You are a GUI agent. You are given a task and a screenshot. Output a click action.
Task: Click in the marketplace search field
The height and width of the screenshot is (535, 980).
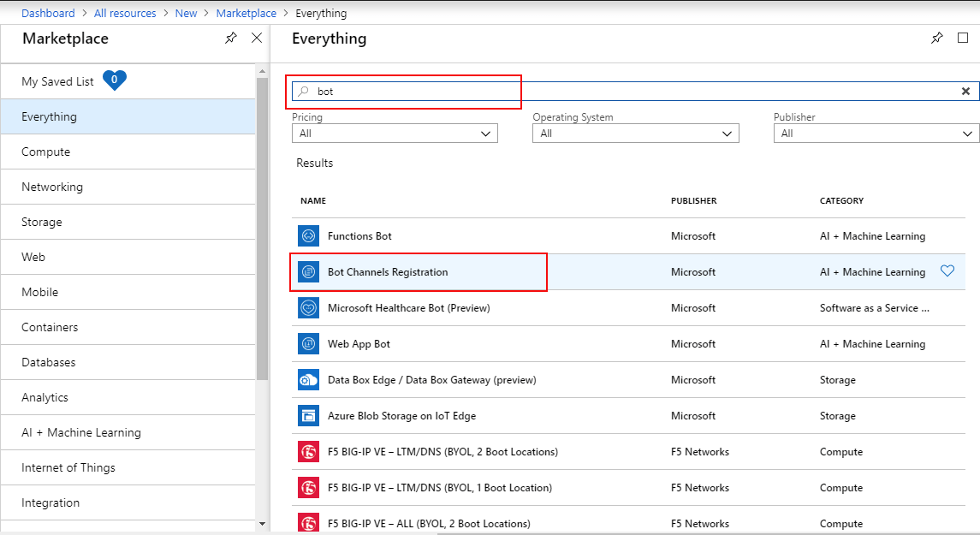[x=636, y=92]
